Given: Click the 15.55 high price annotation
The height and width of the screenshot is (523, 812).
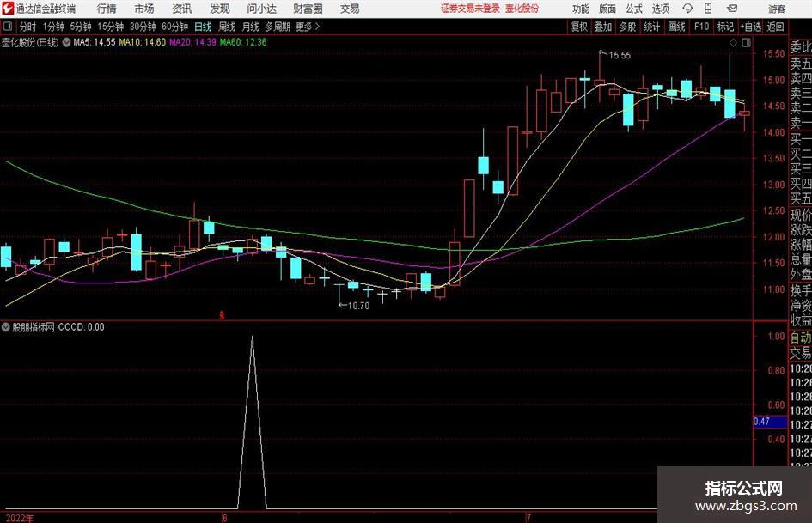Looking at the screenshot, I should [620, 55].
